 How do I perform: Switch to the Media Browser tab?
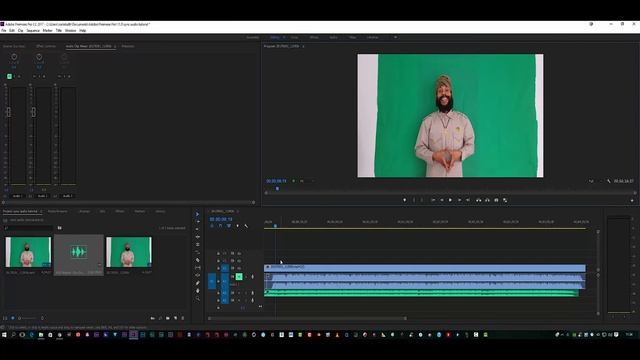58,211
